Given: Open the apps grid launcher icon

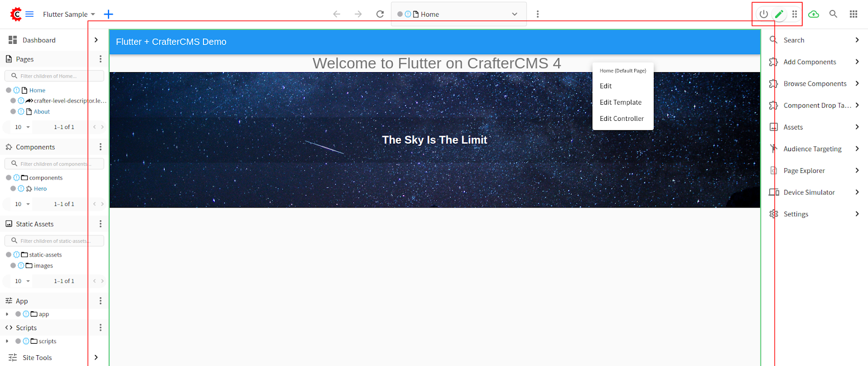Looking at the screenshot, I should [x=853, y=14].
